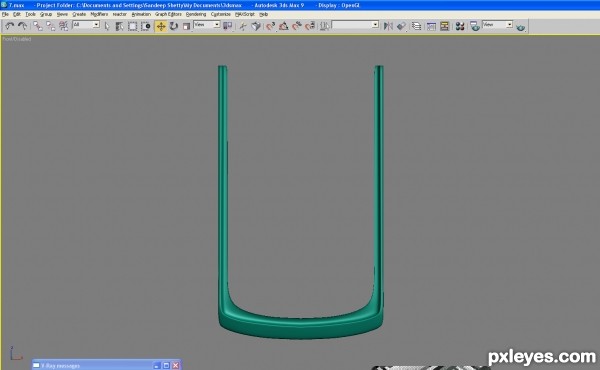Open the Material Editor

click(460, 26)
